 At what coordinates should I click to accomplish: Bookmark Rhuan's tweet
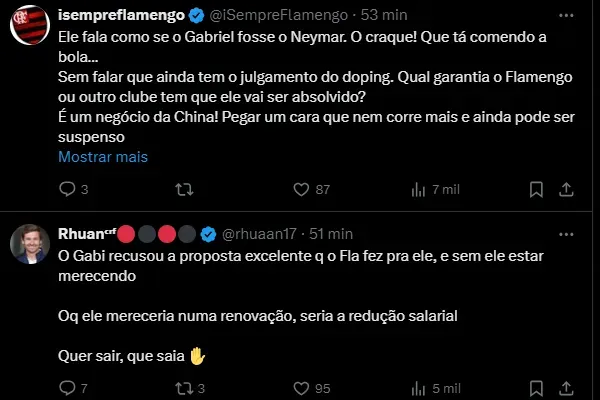(537, 388)
